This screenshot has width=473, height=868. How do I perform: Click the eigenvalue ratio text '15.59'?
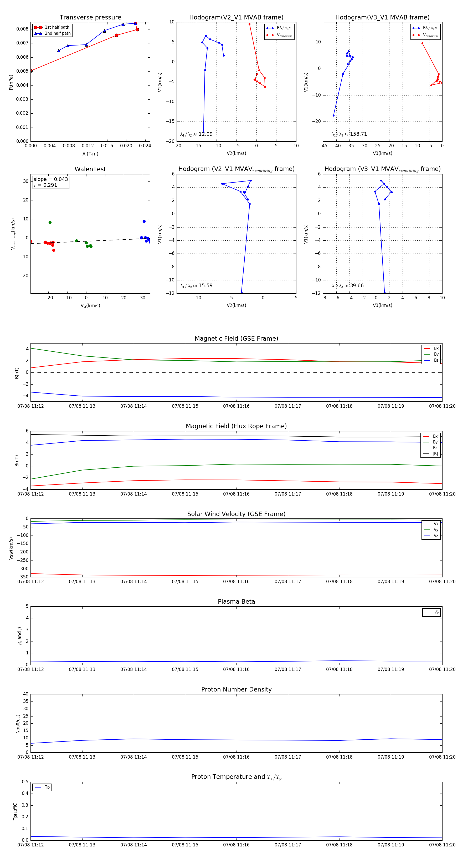click(205, 286)
